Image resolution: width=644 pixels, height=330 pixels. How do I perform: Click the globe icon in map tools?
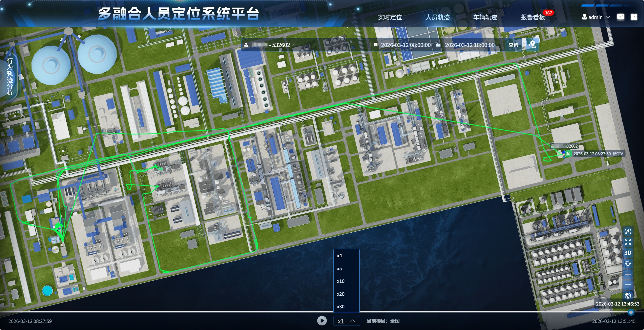[x=628, y=295]
